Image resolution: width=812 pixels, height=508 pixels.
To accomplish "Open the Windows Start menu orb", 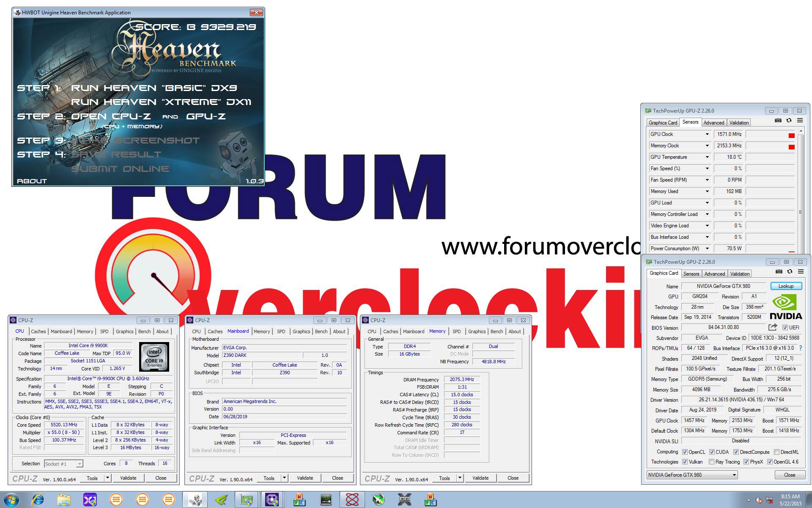I will [11, 500].
